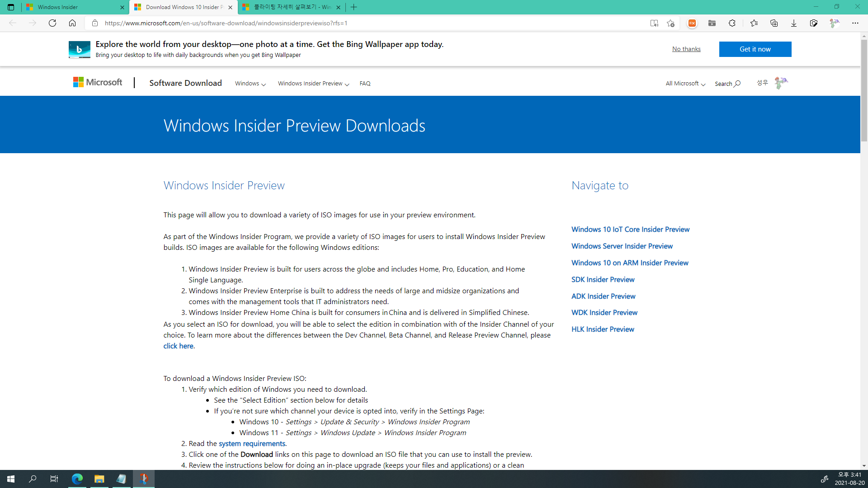This screenshot has height=488, width=868.
Task: Dismiss the banner with No thanks
Action: pos(686,49)
